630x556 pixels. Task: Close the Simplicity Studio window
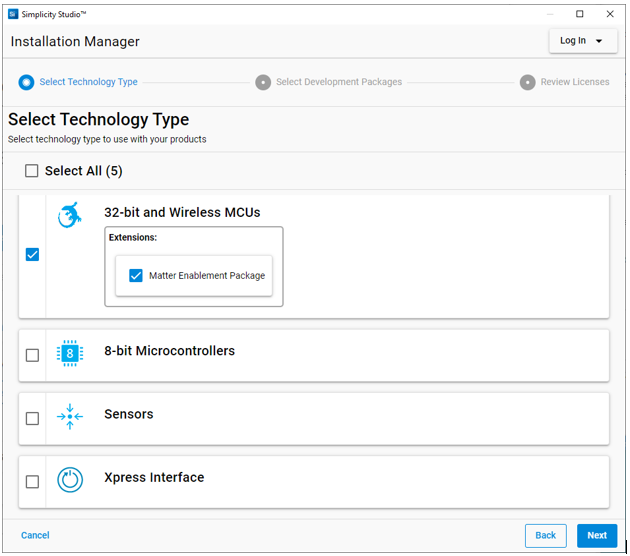610,14
